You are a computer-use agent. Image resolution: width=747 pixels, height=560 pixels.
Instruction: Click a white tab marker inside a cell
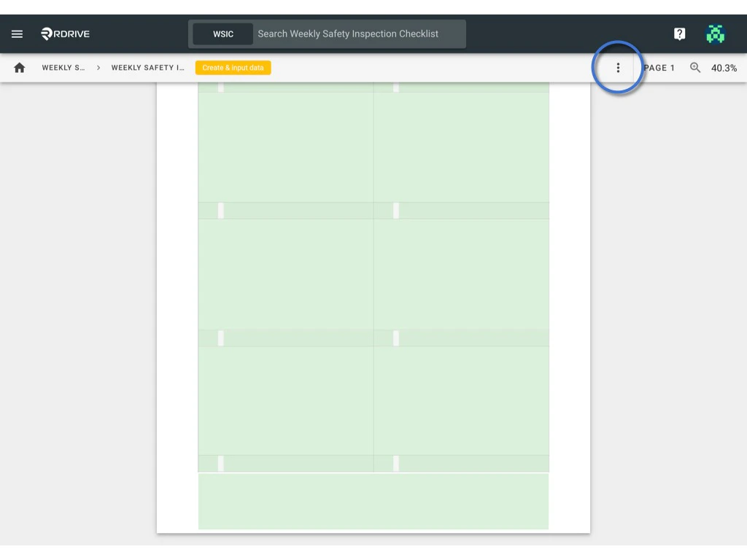pyautogui.click(x=221, y=210)
